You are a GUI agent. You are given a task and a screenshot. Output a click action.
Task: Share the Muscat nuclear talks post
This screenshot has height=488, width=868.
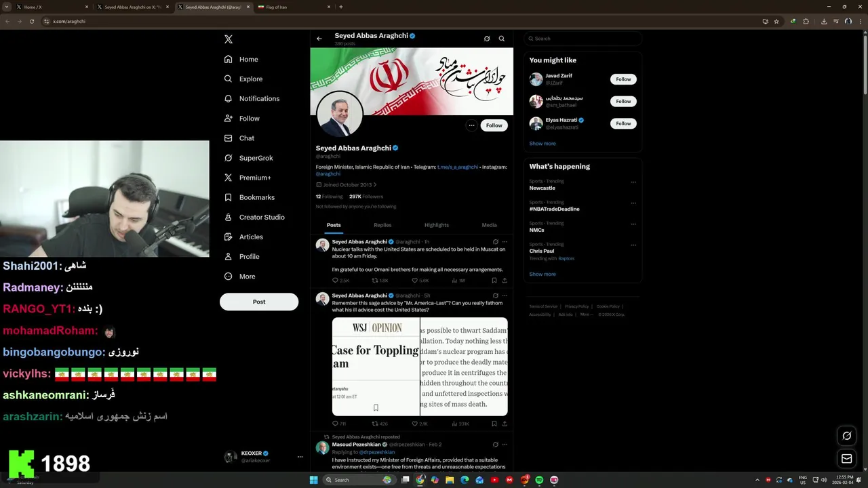[x=505, y=280]
